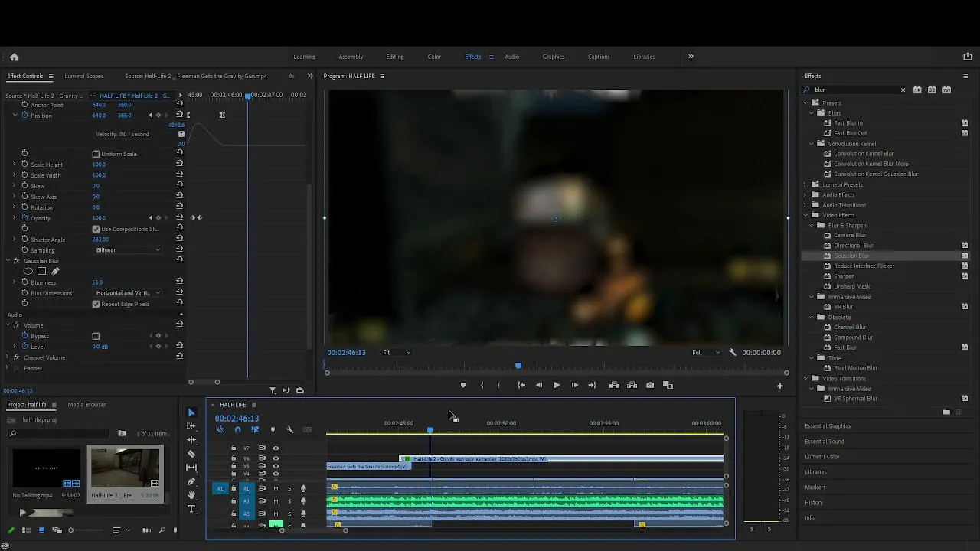Open the Graphics workspace
This screenshot has width=980, height=551.
point(554,57)
